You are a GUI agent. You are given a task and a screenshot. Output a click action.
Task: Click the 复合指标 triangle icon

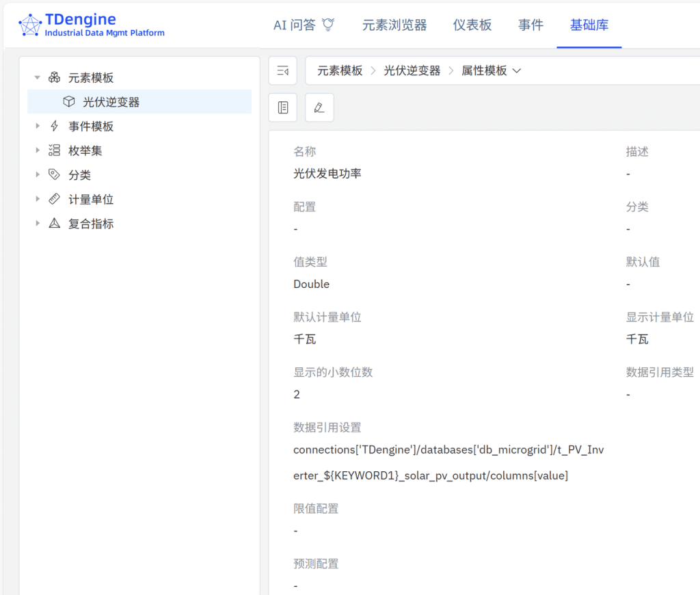click(x=54, y=222)
